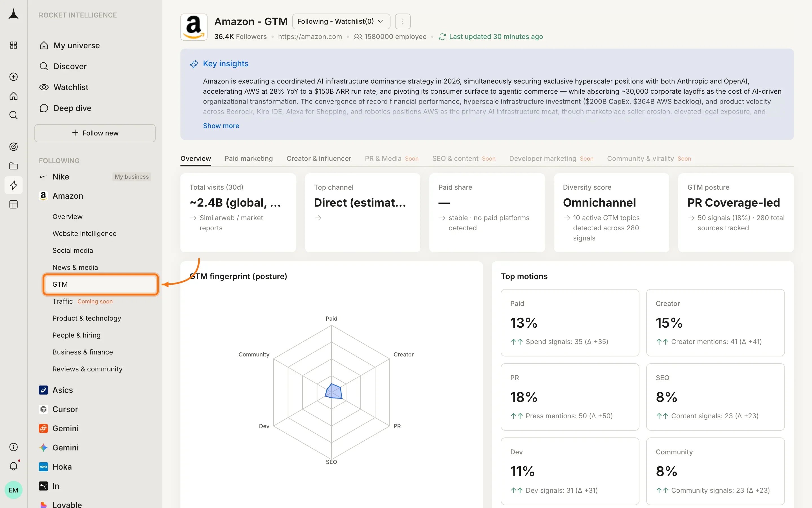812x508 pixels.
Task: Open the https://amazon.com link
Action: click(x=310, y=37)
